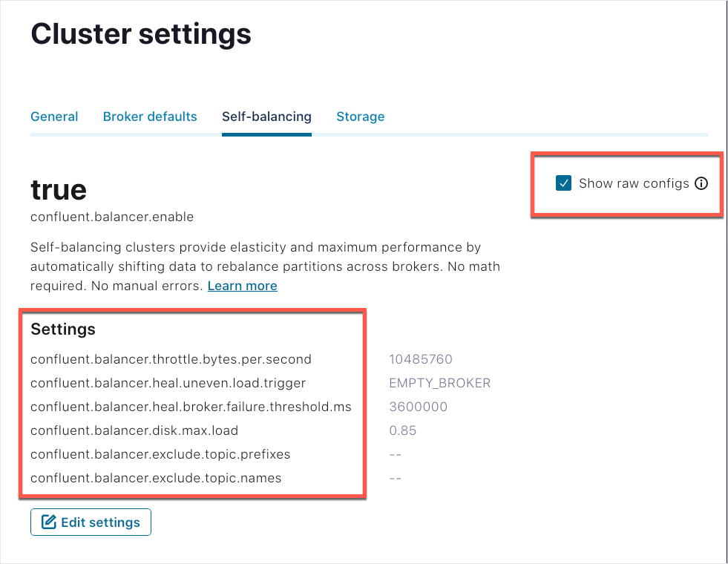Click the confluent.balancer.heal.broker.failure.threshold.ms setting name
Viewport: 728px width, 564px height.
pos(191,407)
